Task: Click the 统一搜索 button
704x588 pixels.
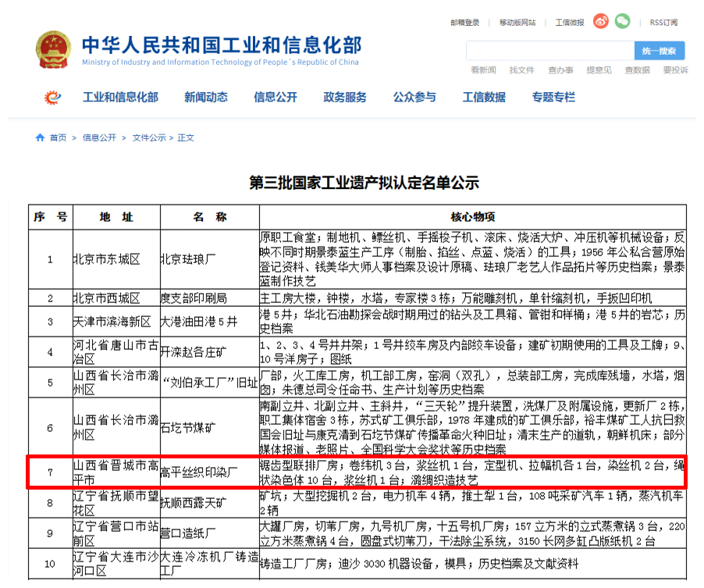Action: point(659,51)
